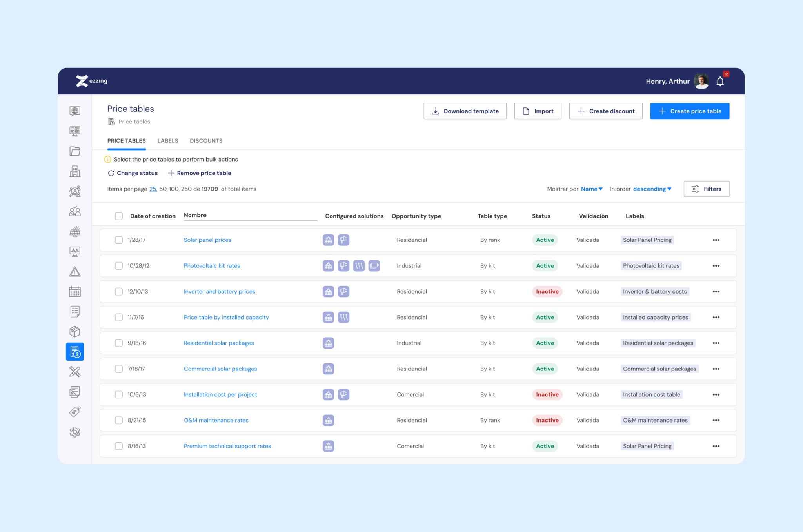Click the monitor activity chart sidebar icon

[x=75, y=251]
